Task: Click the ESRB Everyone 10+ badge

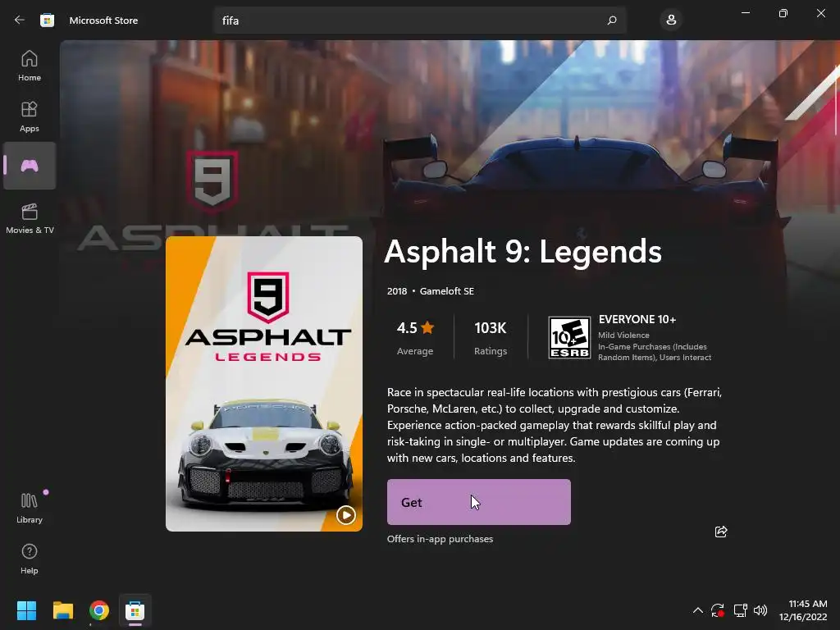Action: coord(569,337)
